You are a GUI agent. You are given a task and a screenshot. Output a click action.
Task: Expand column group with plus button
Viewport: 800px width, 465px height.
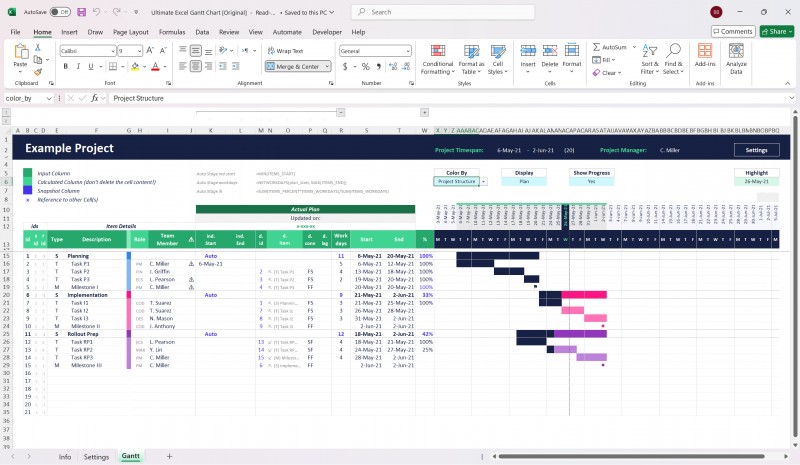coord(424,112)
